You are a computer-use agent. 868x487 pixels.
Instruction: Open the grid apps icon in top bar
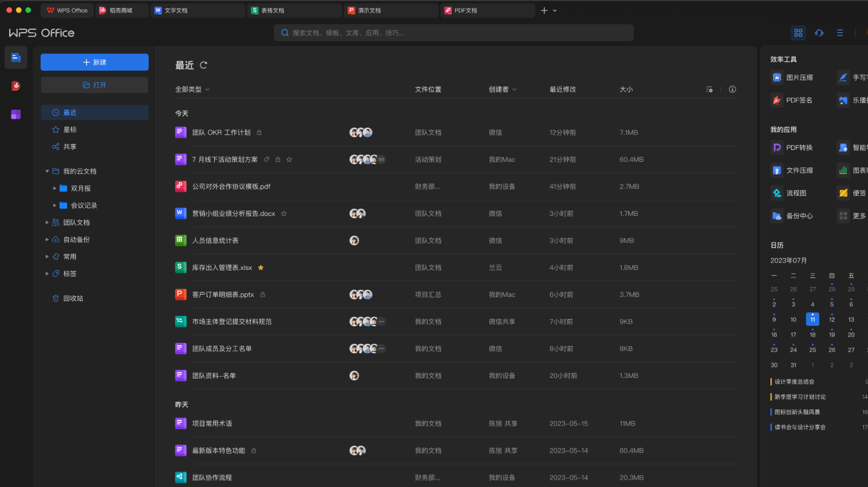click(x=799, y=33)
